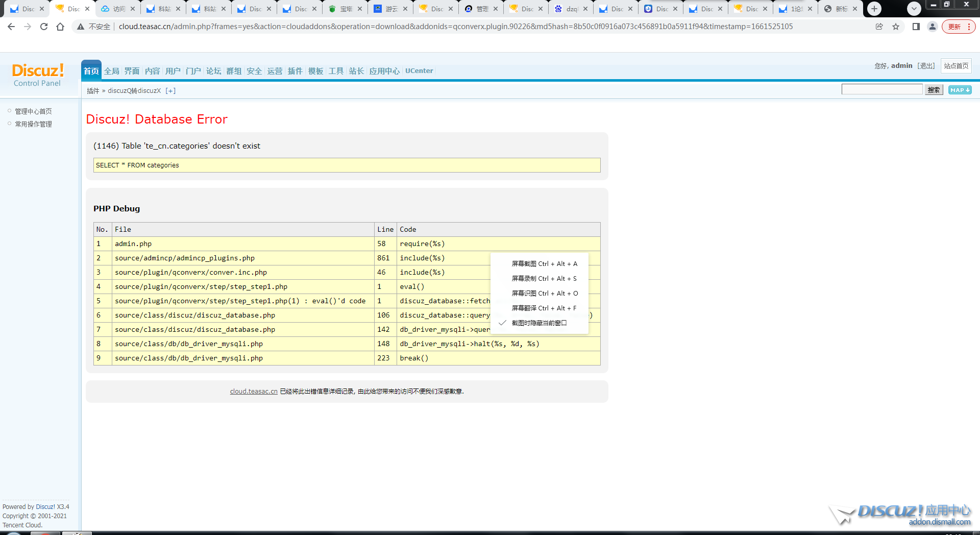
Task: Click source/plugin/qconverx/conver.inc.php table cell
Action: pos(243,273)
